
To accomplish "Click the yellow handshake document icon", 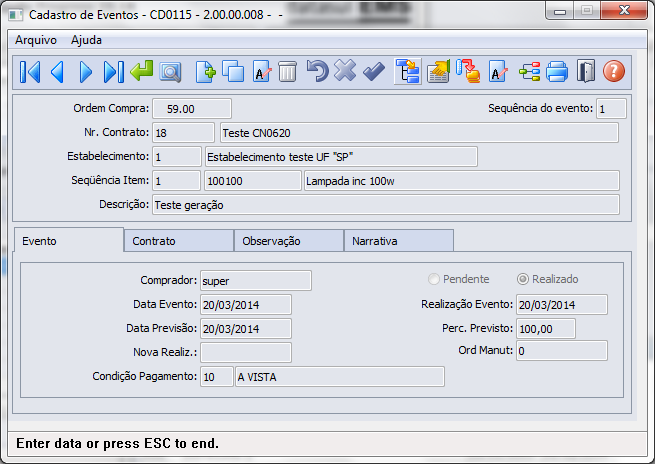I will (439, 72).
